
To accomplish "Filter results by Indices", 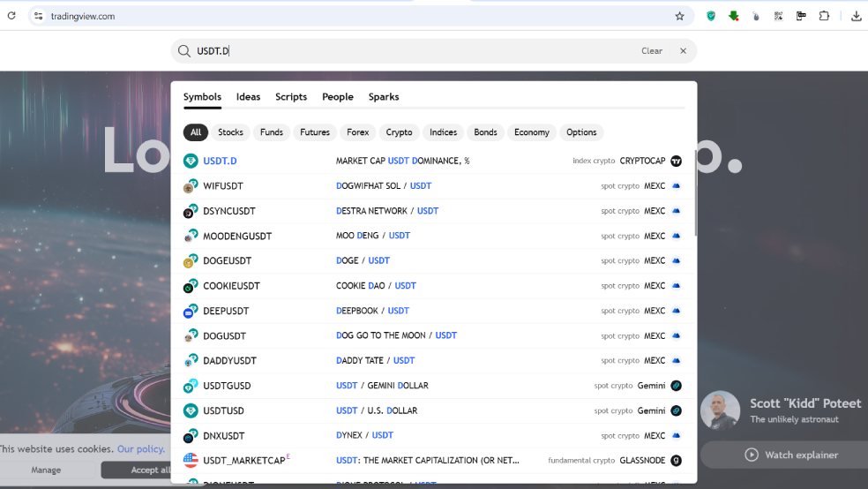I will [444, 132].
